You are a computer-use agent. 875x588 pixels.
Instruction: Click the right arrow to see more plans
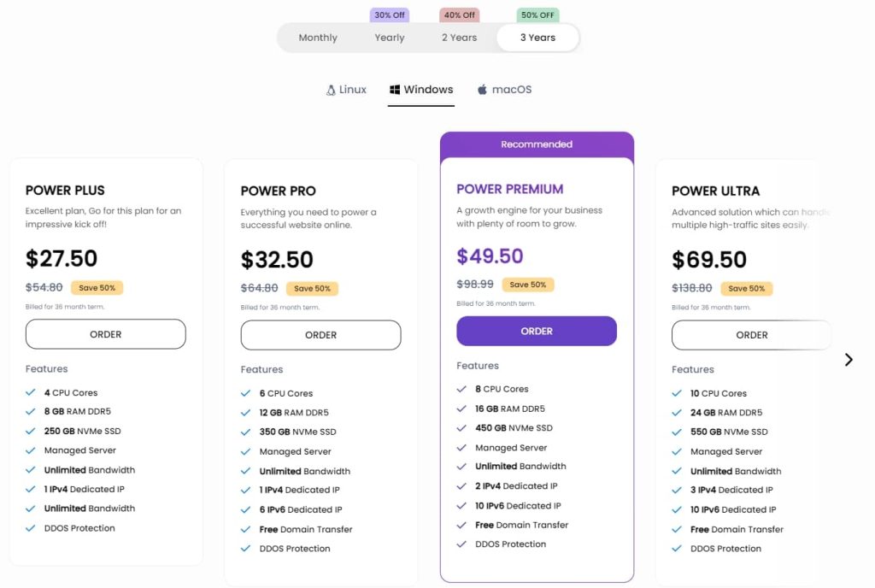(x=849, y=360)
